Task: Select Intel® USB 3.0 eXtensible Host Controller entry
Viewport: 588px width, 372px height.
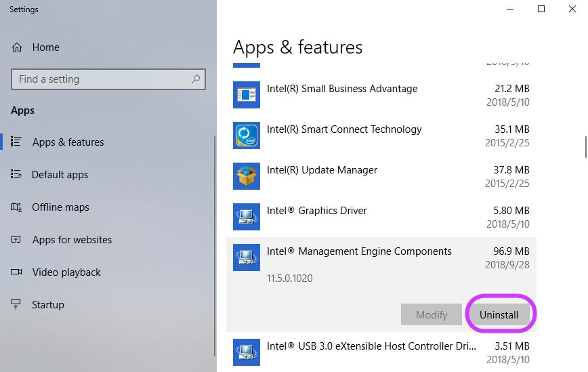Action: pos(381,352)
